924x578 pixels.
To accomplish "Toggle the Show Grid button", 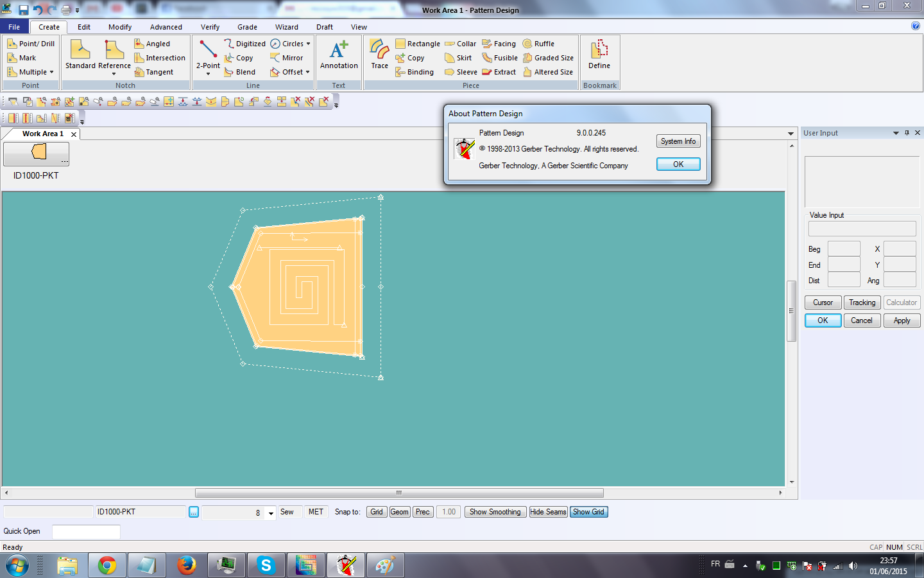I will (x=588, y=512).
